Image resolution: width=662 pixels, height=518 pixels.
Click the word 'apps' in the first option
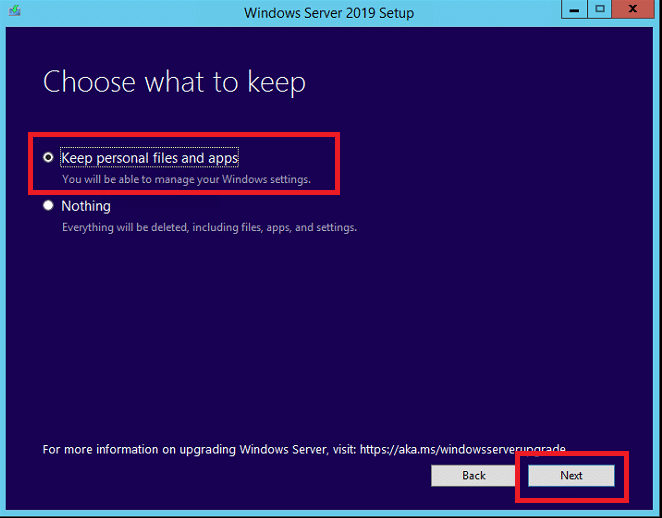point(223,158)
